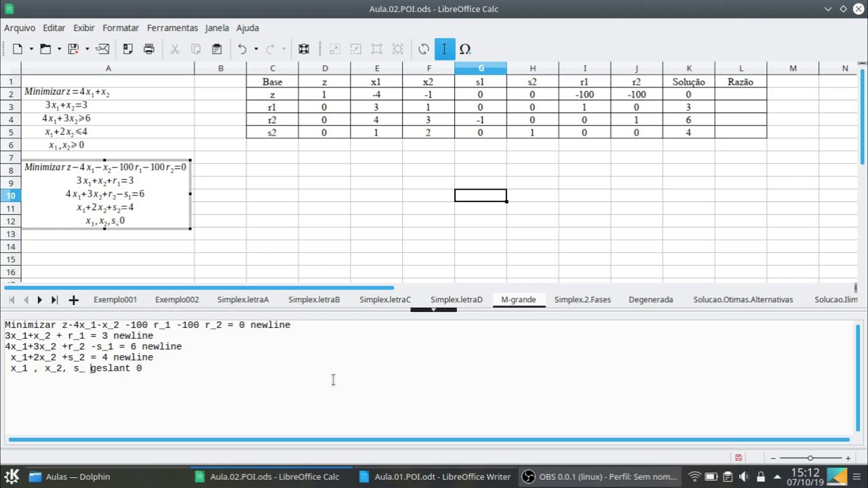Print the document with the printer icon

point(149,49)
